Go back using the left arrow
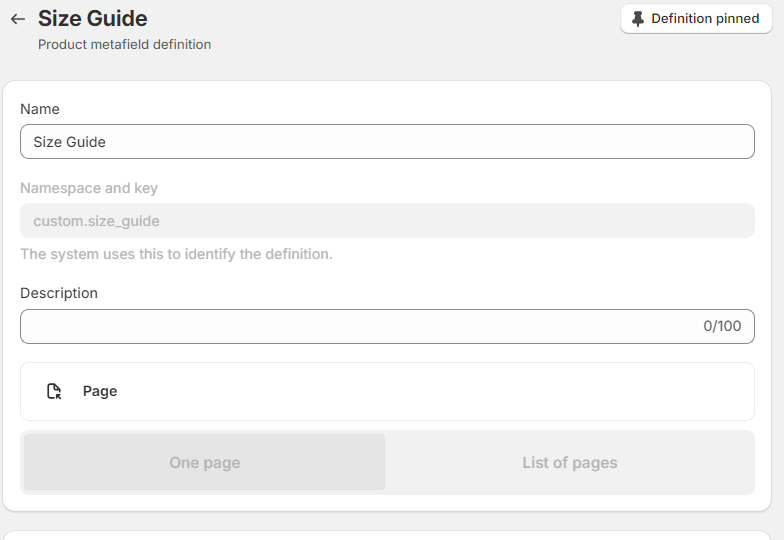Screen dimensions: 784x540 tap(18, 19)
